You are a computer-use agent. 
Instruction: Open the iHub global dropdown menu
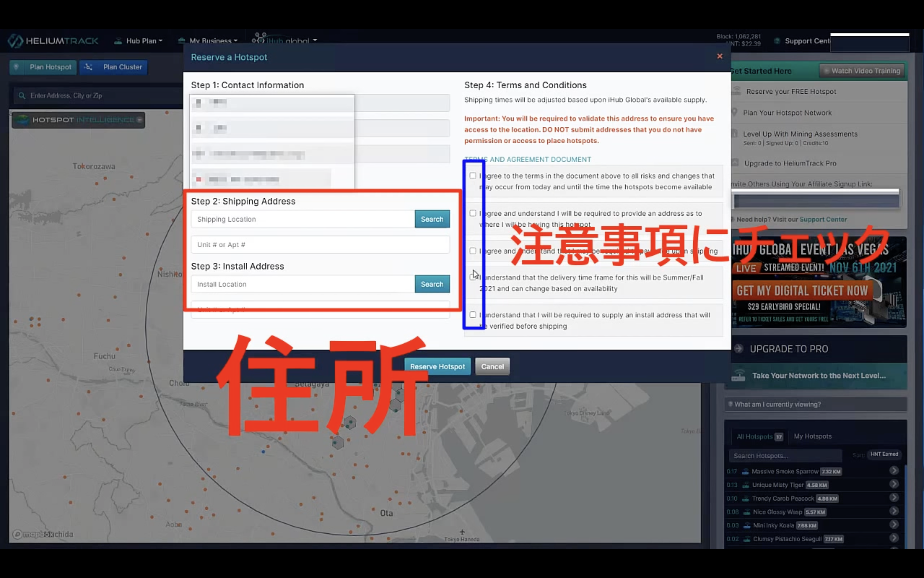(285, 40)
